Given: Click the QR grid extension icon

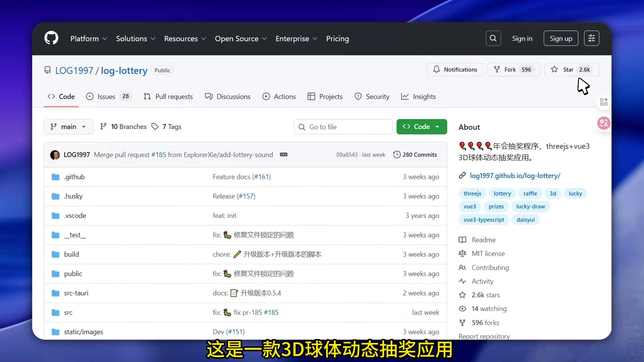Looking at the screenshot, I should pyautogui.click(x=603, y=102).
